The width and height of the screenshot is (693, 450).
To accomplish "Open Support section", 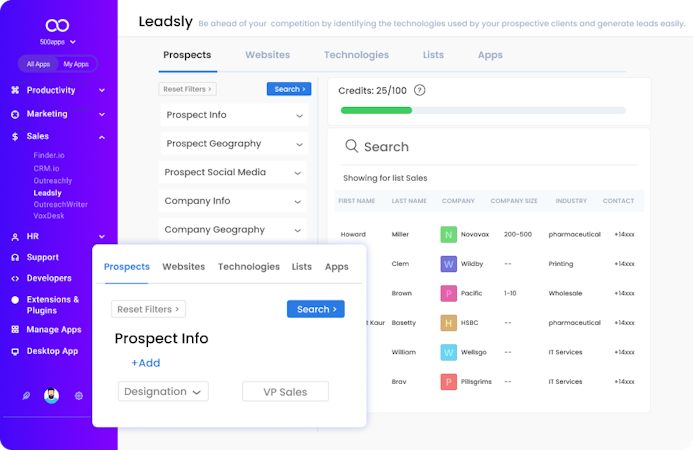I will tap(42, 257).
